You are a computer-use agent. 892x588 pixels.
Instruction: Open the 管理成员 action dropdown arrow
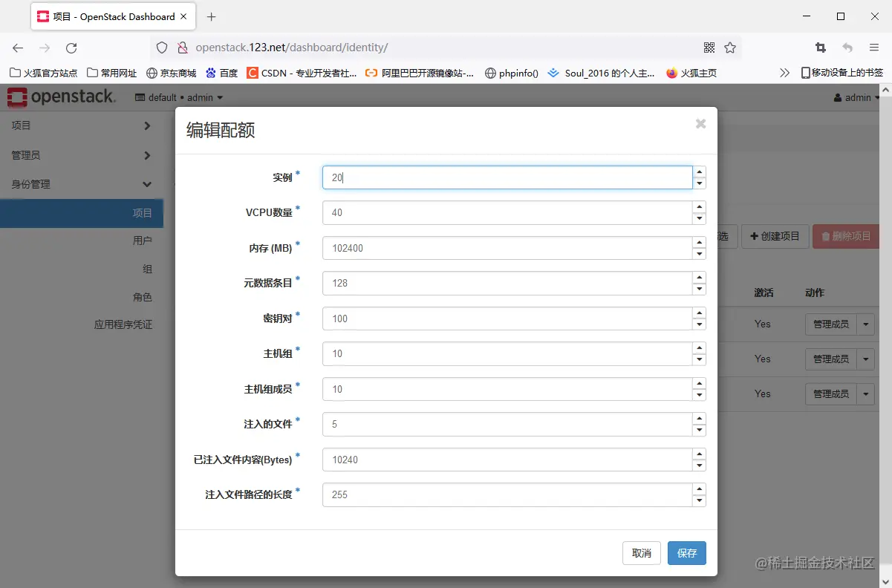pos(866,324)
